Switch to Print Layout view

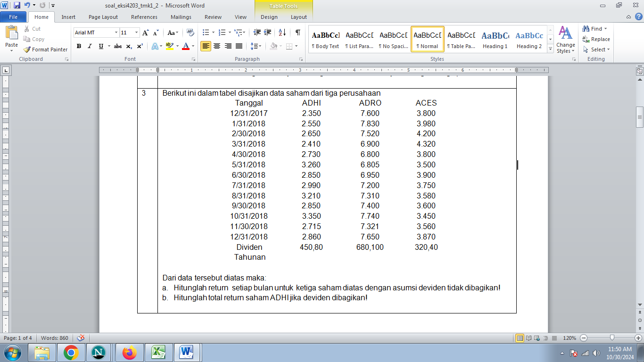[x=520, y=338]
